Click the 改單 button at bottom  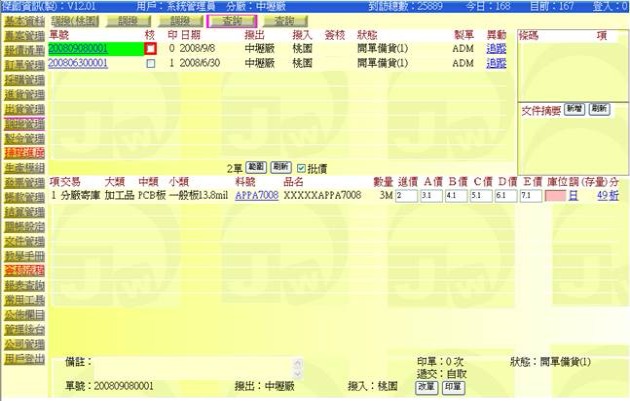[426, 386]
